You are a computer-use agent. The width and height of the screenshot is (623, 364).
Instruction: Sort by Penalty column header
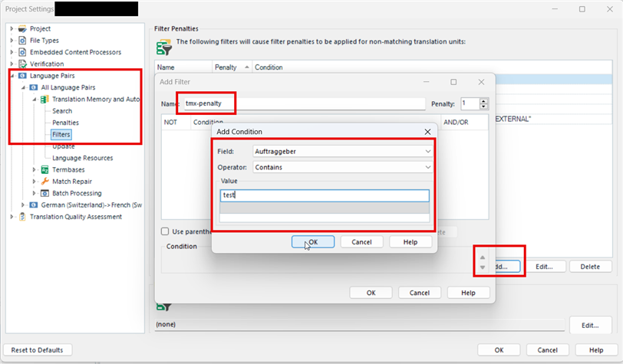click(x=232, y=67)
